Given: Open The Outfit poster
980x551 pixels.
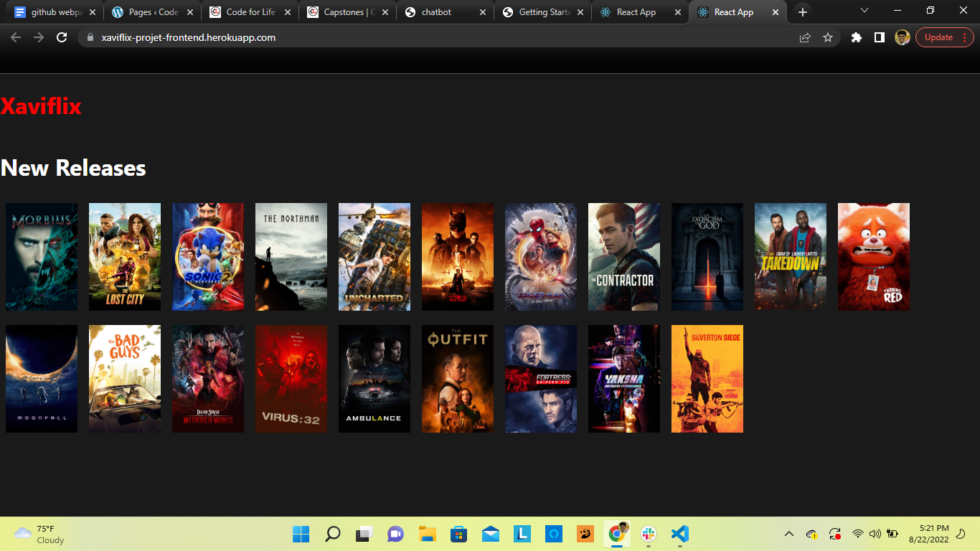Looking at the screenshot, I should pyautogui.click(x=458, y=379).
